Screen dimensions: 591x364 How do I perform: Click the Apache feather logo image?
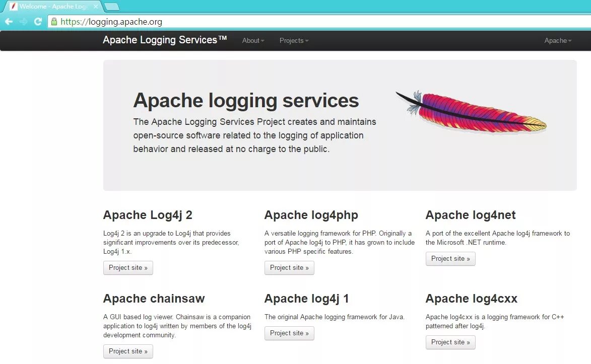pyautogui.click(x=471, y=112)
